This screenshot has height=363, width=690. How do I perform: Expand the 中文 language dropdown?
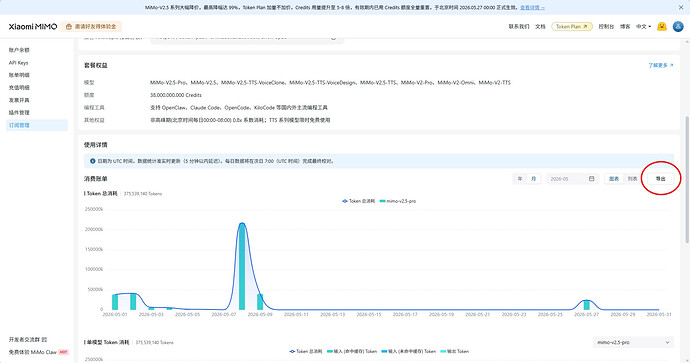point(643,26)
